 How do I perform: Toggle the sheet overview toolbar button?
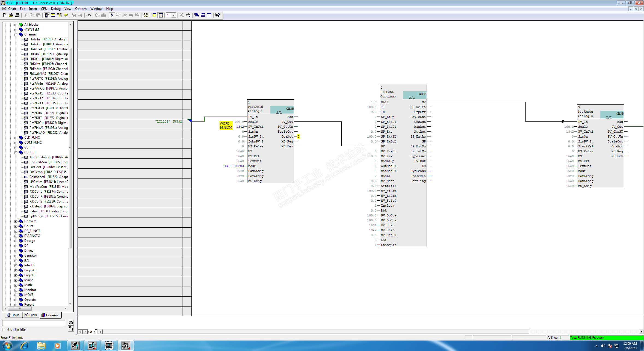[154, 15]
